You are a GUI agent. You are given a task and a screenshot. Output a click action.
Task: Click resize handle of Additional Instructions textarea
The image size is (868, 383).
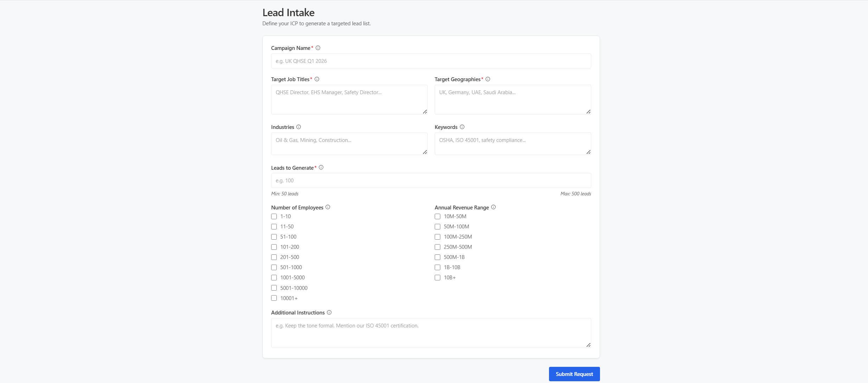(588, 345)
